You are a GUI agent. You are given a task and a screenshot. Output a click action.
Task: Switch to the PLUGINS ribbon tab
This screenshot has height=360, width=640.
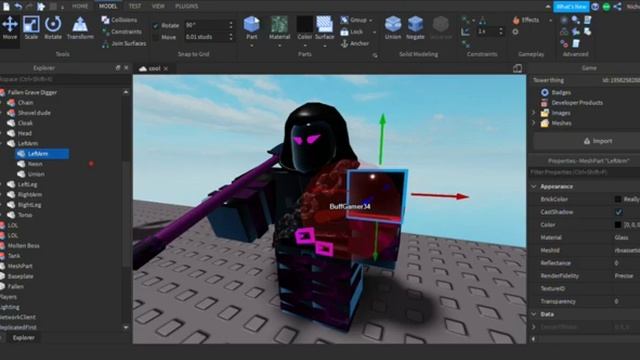(x=187, y=6)
